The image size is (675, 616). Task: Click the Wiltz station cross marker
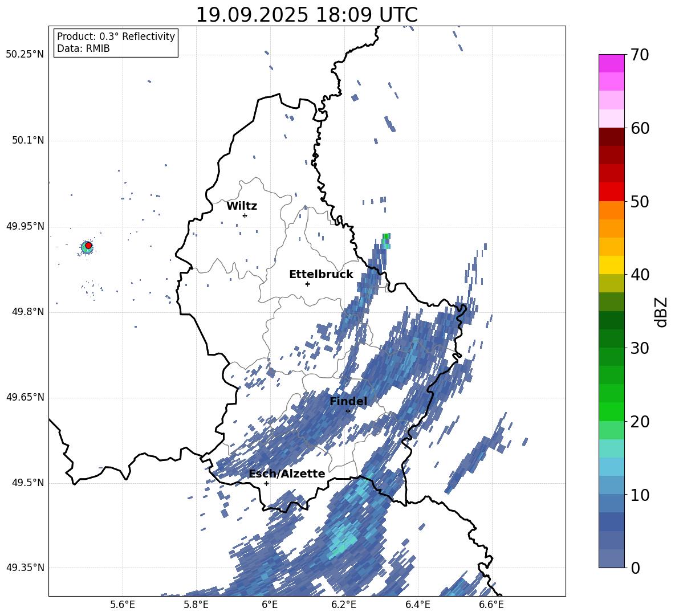pyautogui.click(x=245, y=215)
